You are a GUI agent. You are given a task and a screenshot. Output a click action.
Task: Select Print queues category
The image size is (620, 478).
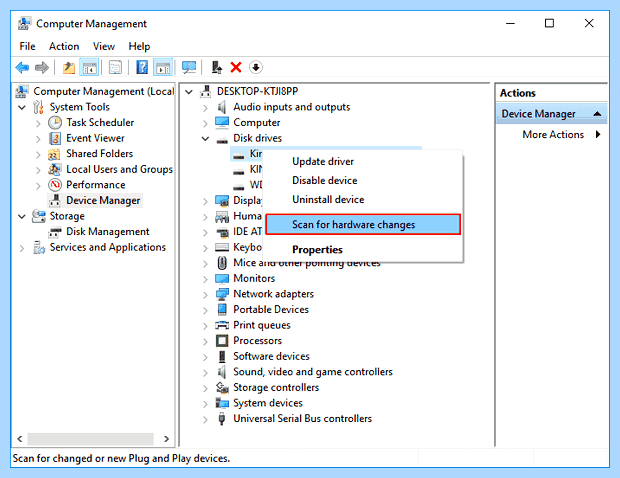pyautogui.click(x=262, y=325)
